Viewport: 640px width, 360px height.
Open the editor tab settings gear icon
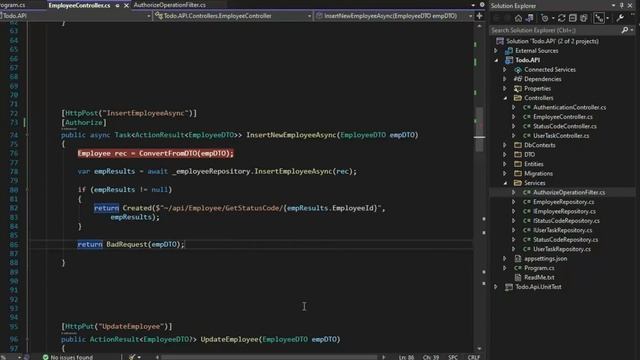pos(482,5)
